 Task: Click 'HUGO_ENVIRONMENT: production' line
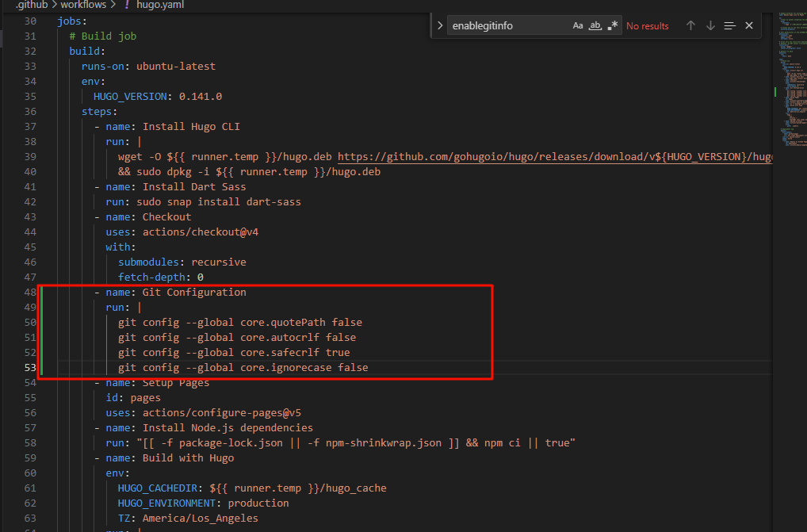click(203, 503)
